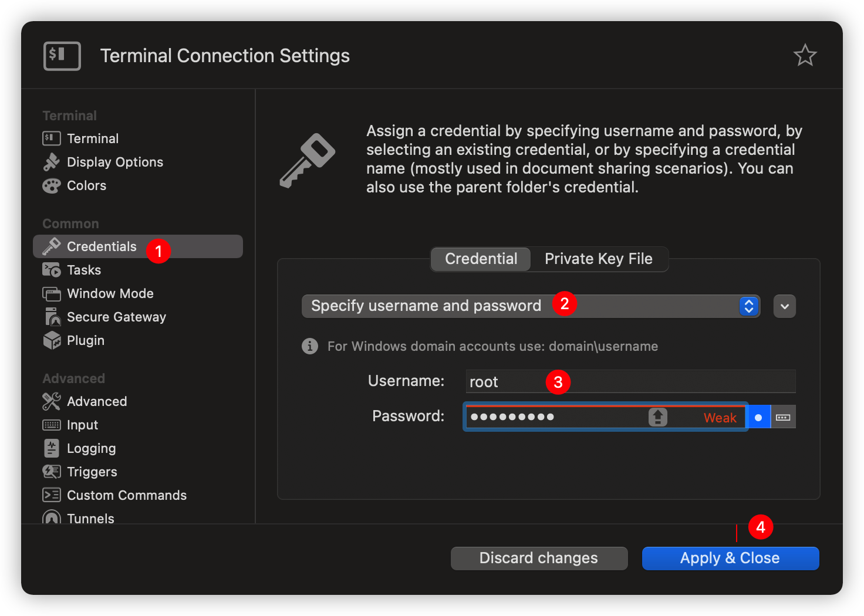The image size is (864, 616).
Task: Toggle password visibility with dot button
Action: click(758, 417)
